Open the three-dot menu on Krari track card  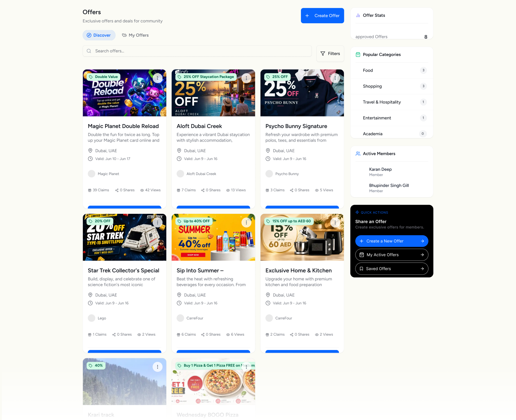point(157,367)
